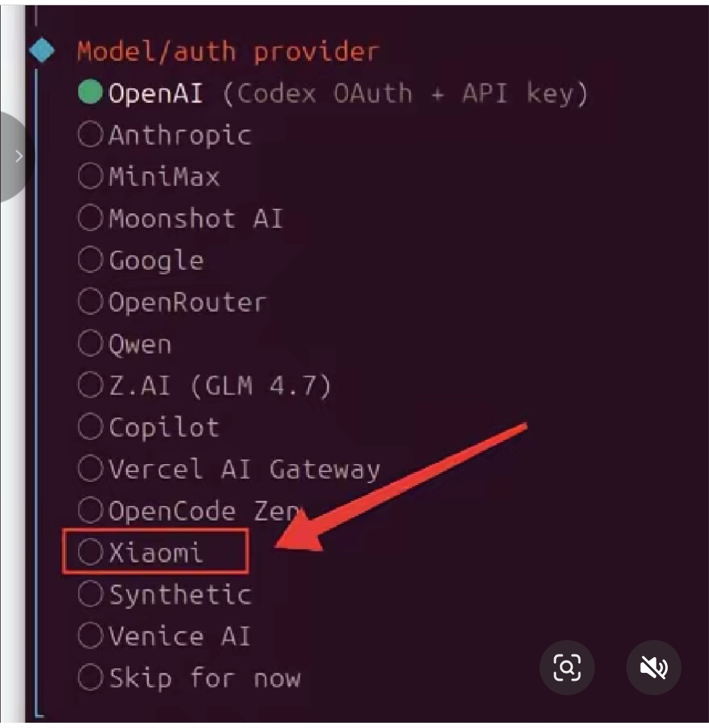Choose Skip for now option
Image resolution: width=709 pixels, height=728 pixels.
(91, 677)
